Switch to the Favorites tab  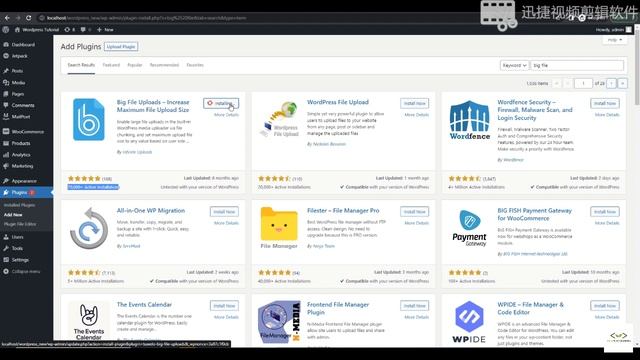pyautogui.click(x=195, y=65)
